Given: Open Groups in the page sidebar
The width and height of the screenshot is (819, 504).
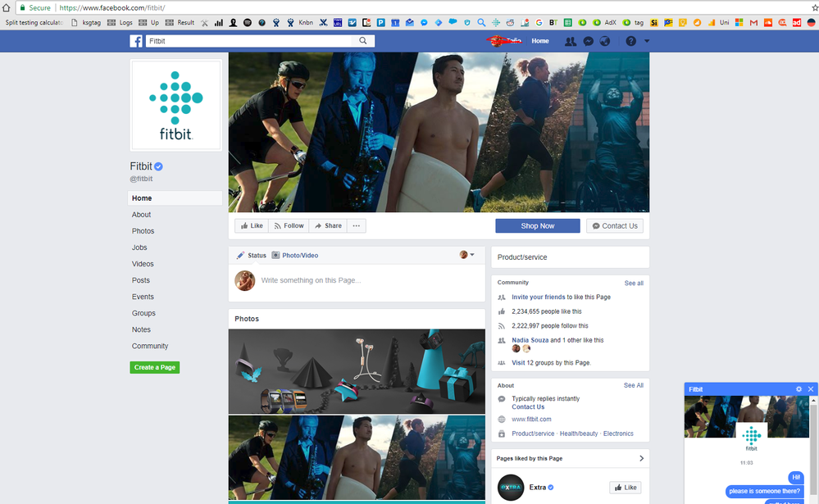Looking at the screenshot, I should (x=143, y=313).
